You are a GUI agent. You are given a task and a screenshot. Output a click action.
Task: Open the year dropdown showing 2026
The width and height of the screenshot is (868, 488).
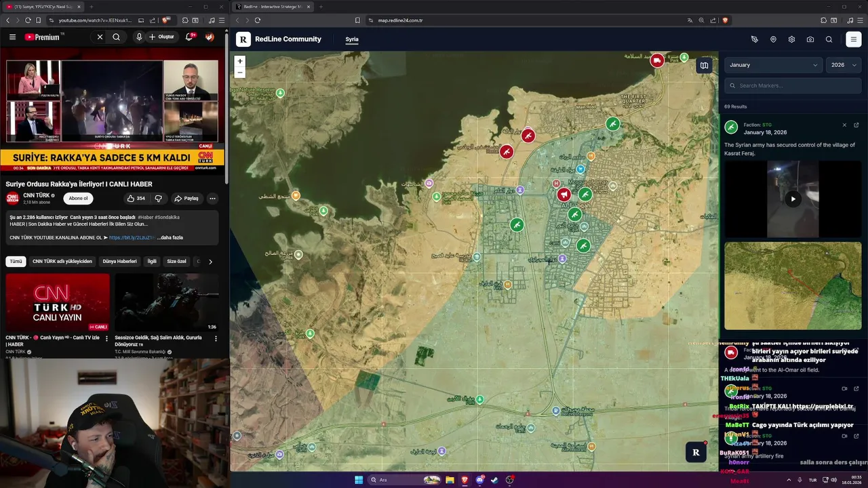844,65
